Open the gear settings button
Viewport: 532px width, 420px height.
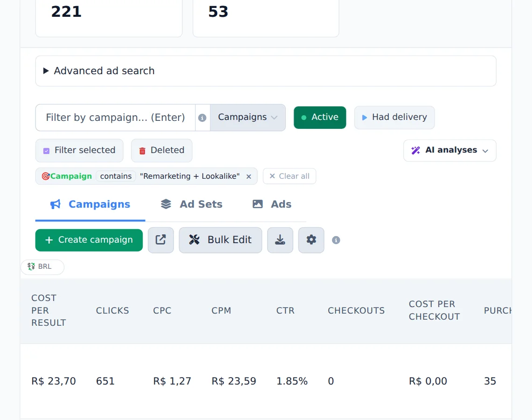pos(311,240)
